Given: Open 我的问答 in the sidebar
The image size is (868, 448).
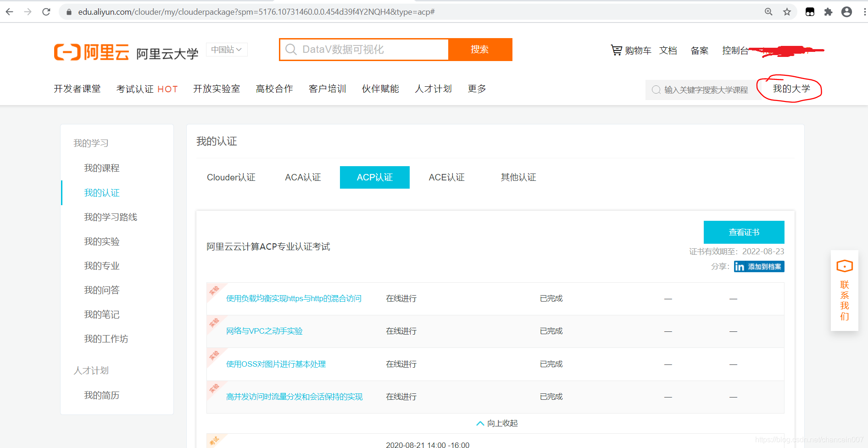Looking at the screenshot, I should (102, 290).
